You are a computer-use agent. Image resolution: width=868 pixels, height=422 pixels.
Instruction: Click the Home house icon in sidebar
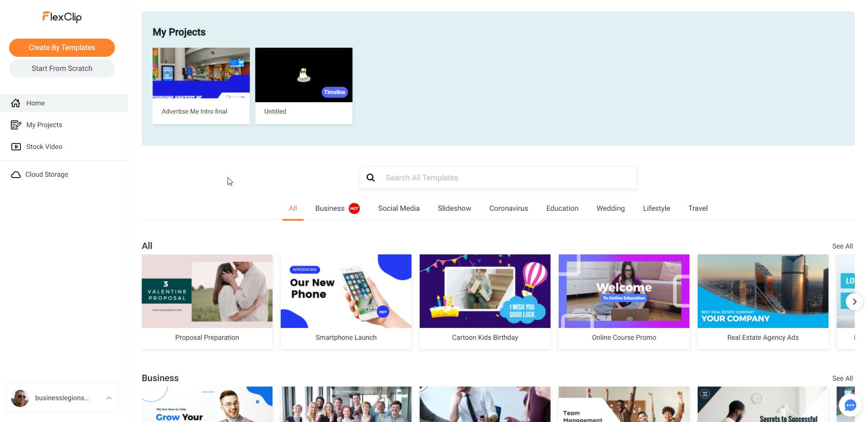(15, 103)
